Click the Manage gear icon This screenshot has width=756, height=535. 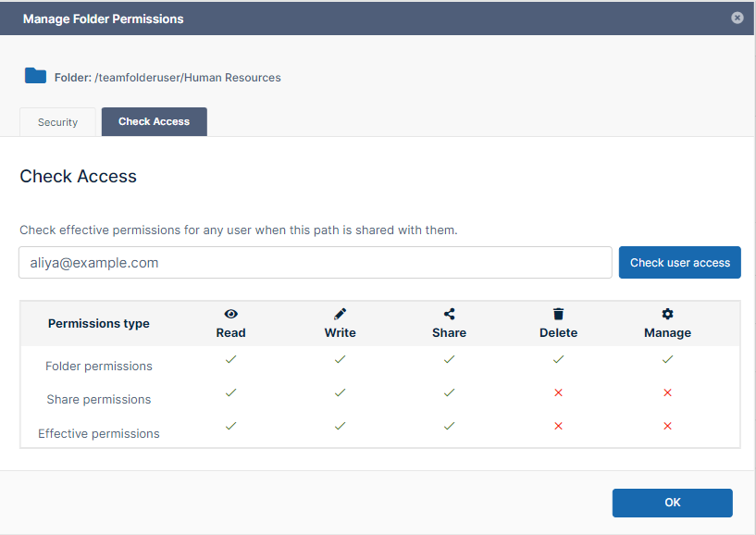pyautogui.click(x=667, y=315)
